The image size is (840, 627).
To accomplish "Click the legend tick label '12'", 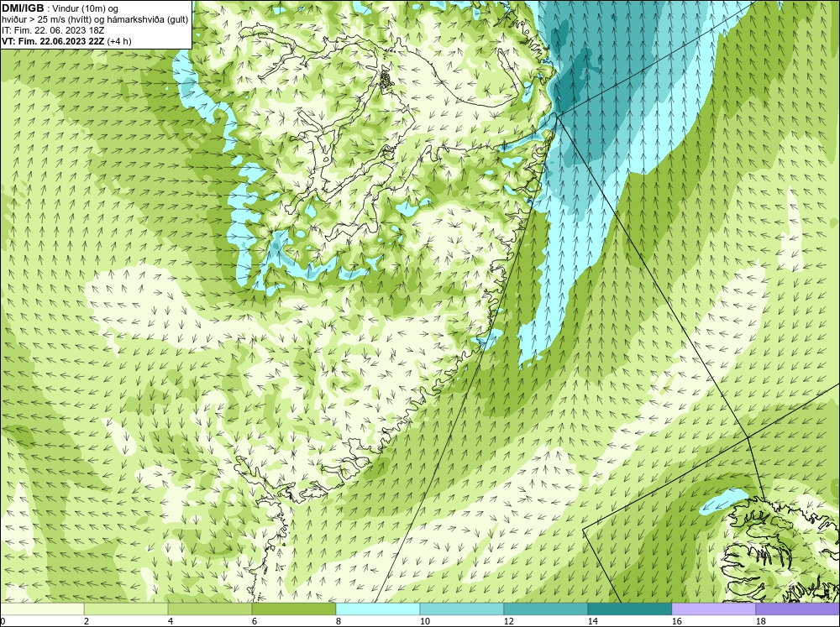I will pos(509,621).
